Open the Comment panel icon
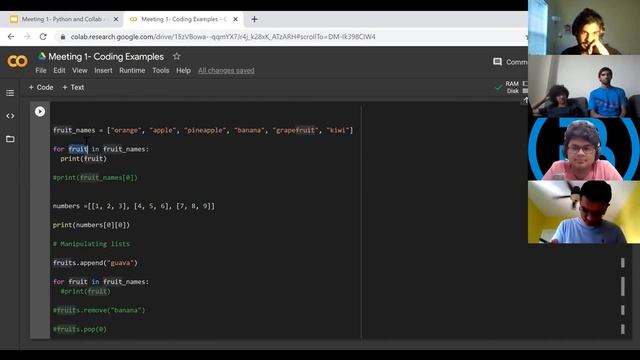Screen dimensions: 640x360 497,62
